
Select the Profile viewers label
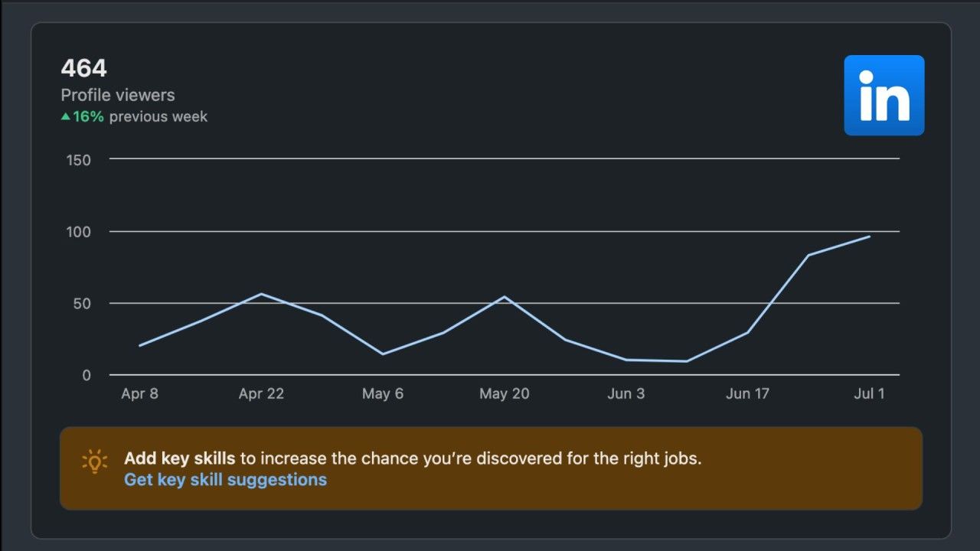tap(118, 95)
